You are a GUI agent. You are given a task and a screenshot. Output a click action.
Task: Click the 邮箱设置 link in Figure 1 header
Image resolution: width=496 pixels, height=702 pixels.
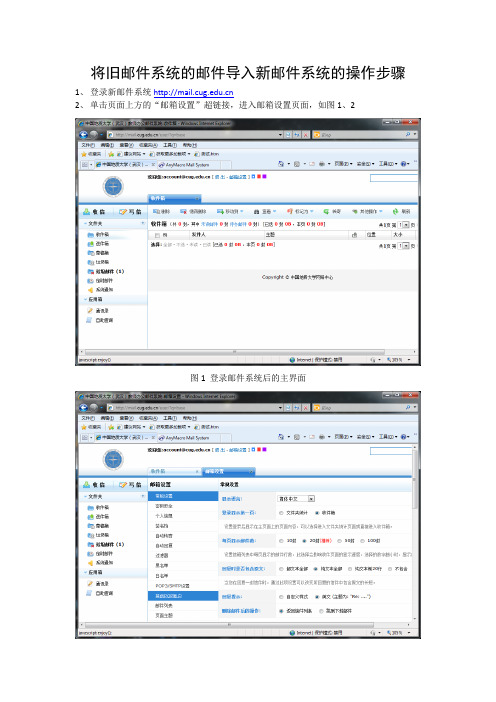click(x=238, y=177)
